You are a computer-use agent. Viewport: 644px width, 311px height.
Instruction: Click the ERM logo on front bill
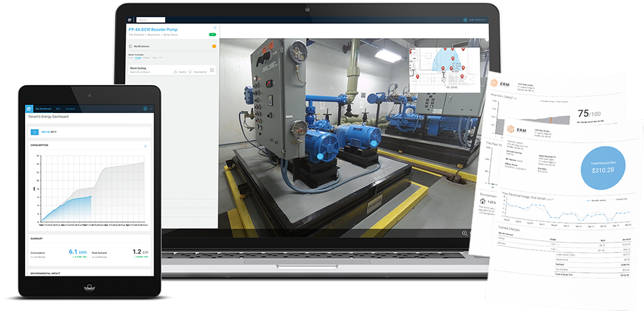click(518, 130)
